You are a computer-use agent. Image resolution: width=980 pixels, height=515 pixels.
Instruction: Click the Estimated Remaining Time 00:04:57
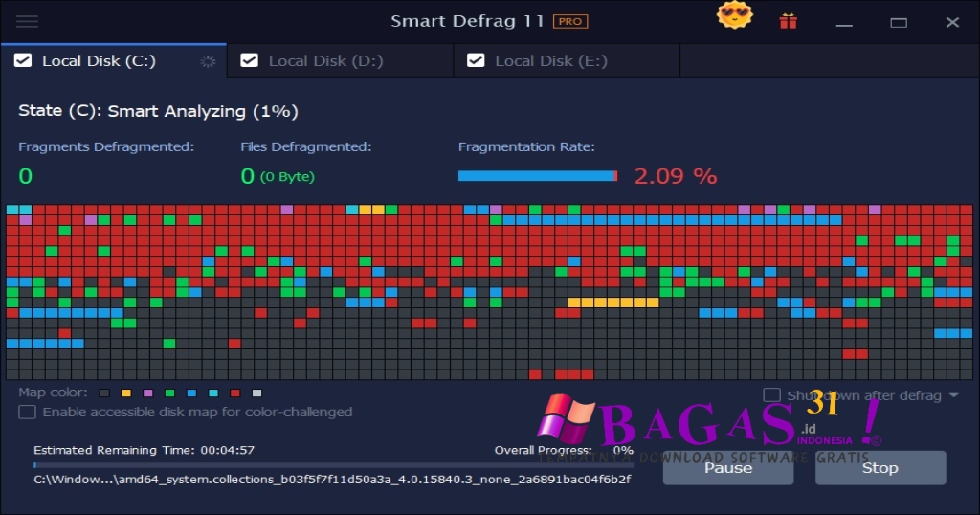(144, 450)
